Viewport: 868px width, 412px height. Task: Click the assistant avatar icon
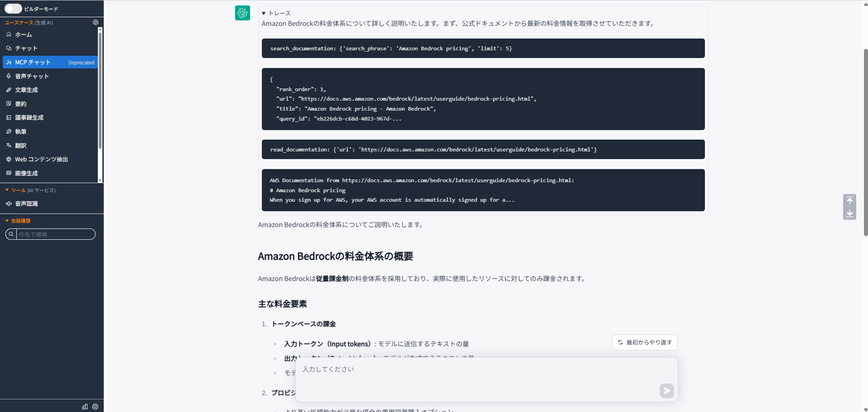coord(242,13)
